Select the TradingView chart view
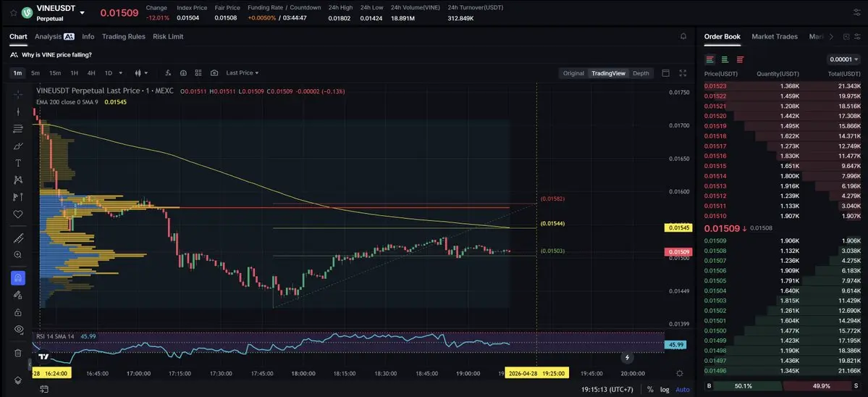This screenshot has width=868, height=397. click(608, 73)
